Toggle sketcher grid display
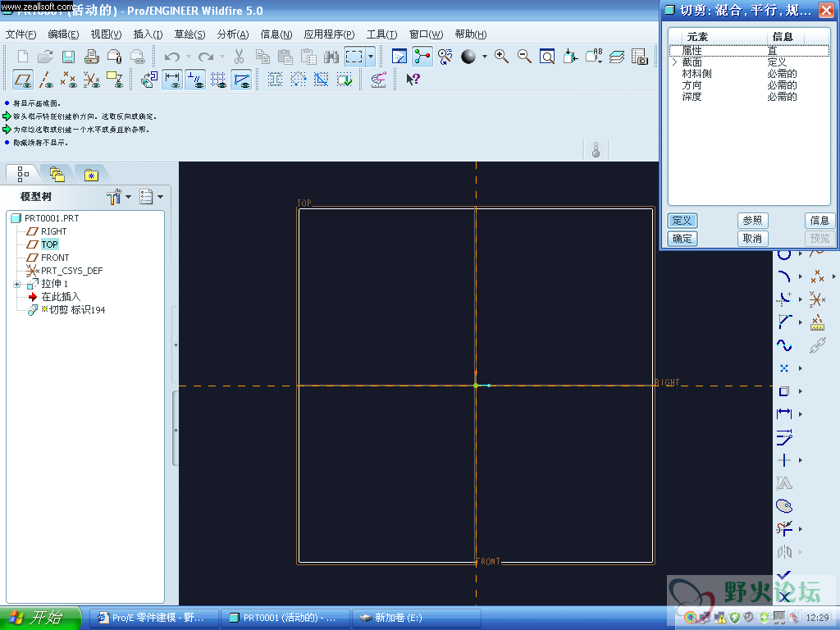This screenshot has height=630, width=840. point(218,80)
